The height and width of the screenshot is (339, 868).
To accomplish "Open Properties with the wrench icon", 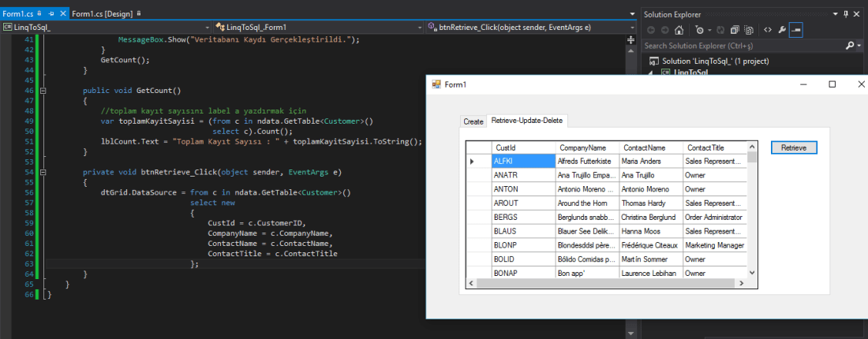I will 782,30.
